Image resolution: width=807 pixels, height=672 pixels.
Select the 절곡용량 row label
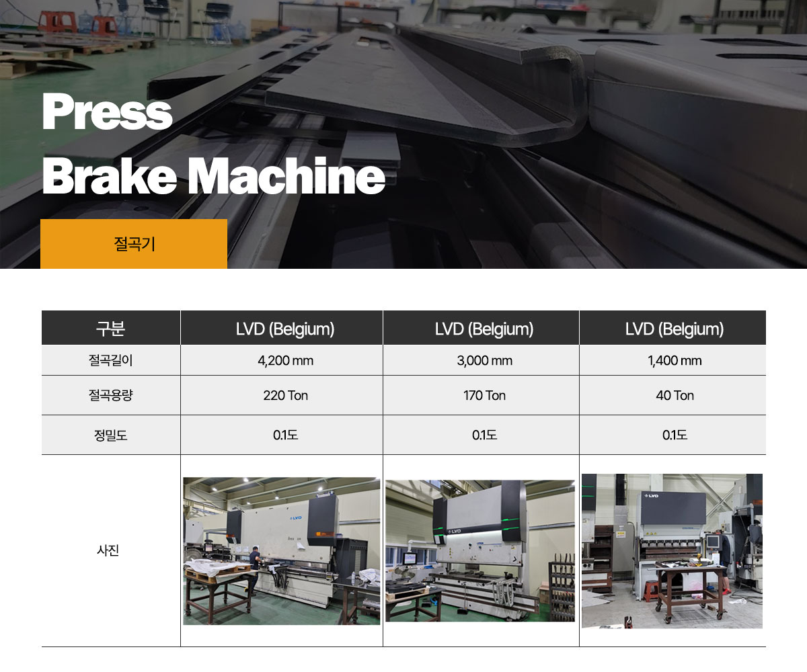[111, 395]
